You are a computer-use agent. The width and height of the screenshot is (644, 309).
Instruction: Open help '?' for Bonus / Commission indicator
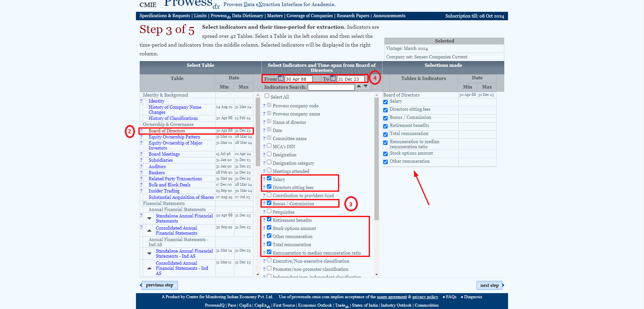click(264, 204)
